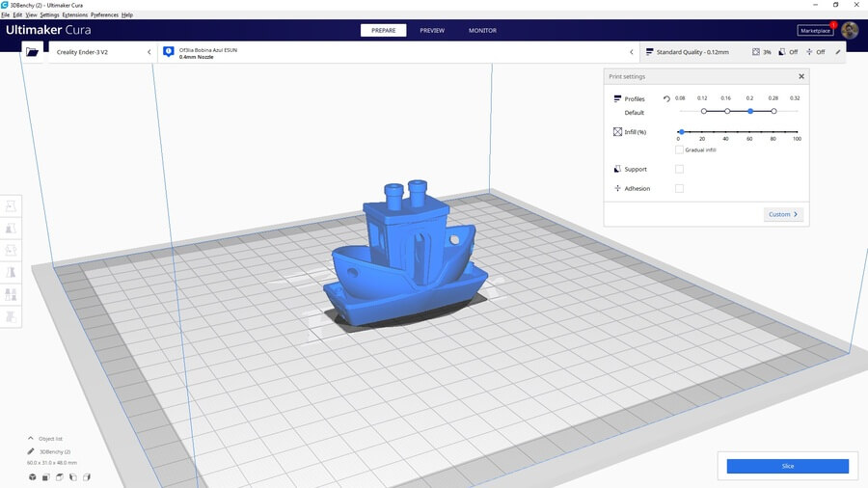868x488 pixels.
Task: Switch to 3D view camera icon
Action: click(32, 477)
